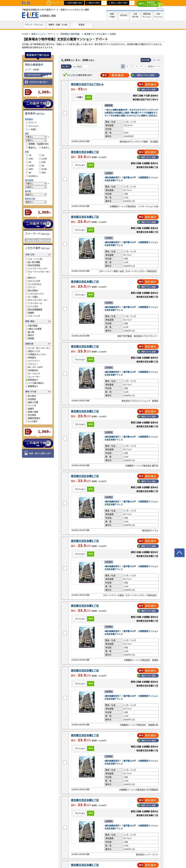Select the 千石4丁目5-9 listing checkbox
186x868 pixels.
[65, 113]
